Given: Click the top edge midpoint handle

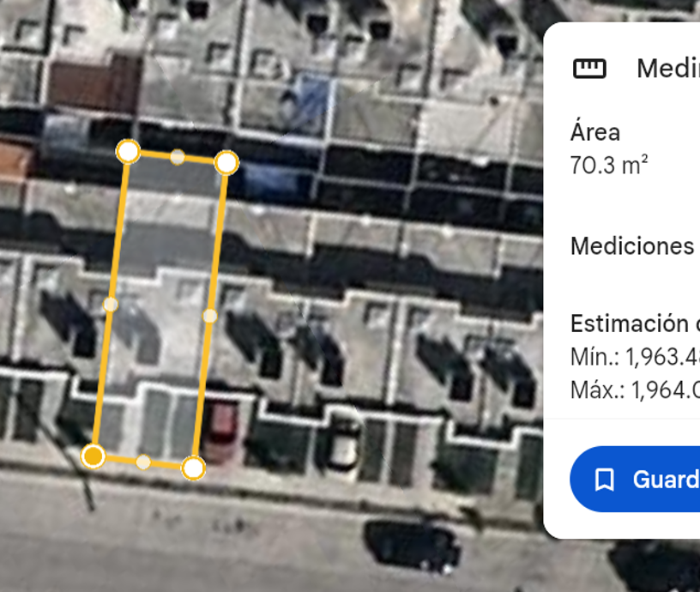Looking at the screenshot, I should coord(178,157).
